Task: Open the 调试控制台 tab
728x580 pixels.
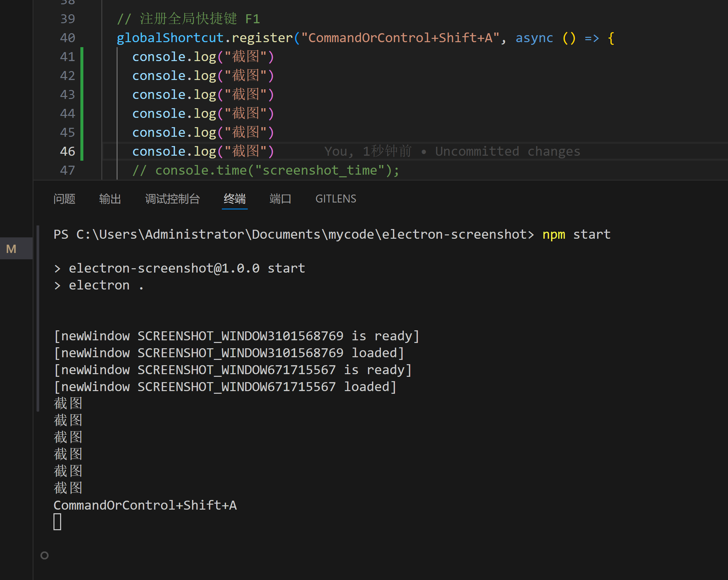Action: tap(173, 199)
